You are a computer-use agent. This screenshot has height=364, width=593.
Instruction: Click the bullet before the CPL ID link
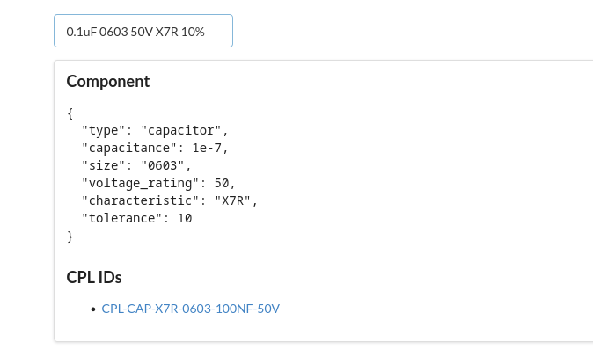[x=93, y=309]
